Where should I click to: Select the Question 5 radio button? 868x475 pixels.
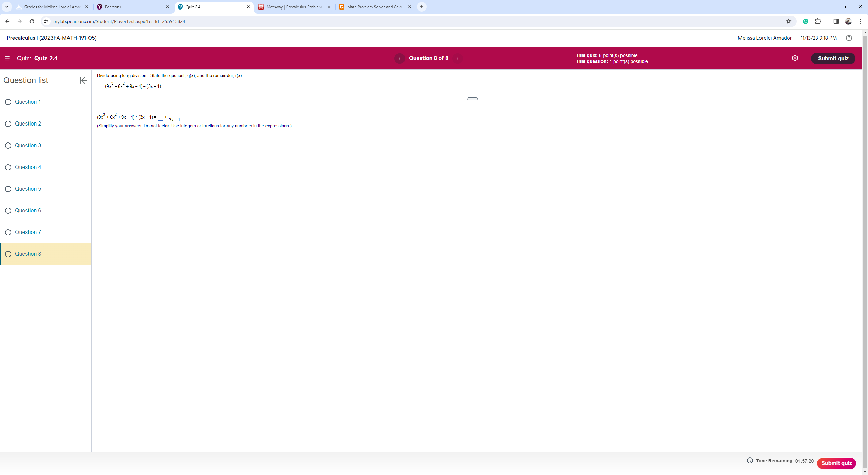(x=8, y=189)
